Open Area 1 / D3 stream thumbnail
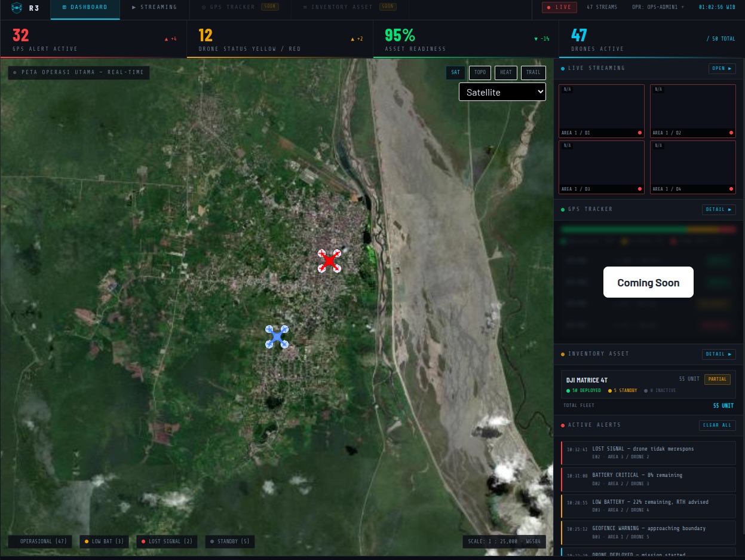745x560 pixels. click(602, 167)
